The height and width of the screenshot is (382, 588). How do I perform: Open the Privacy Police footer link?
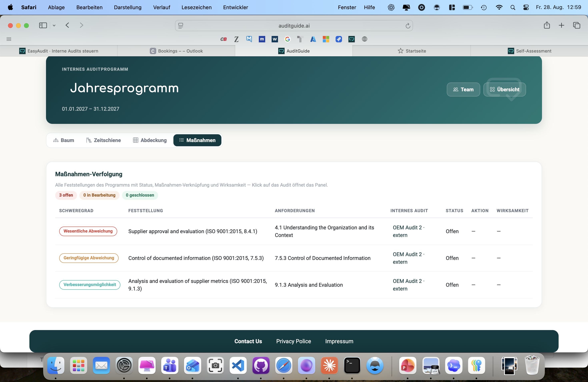point(294,341)
